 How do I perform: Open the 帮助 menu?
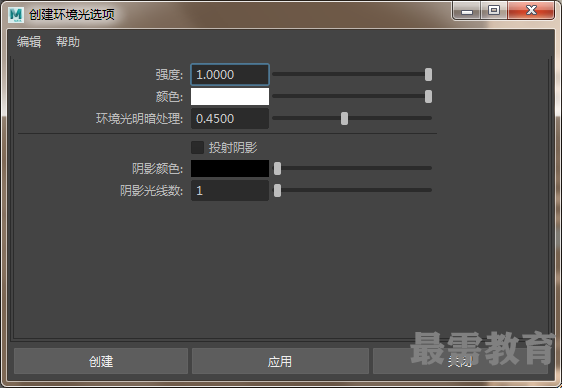click(x=68, y=42)
